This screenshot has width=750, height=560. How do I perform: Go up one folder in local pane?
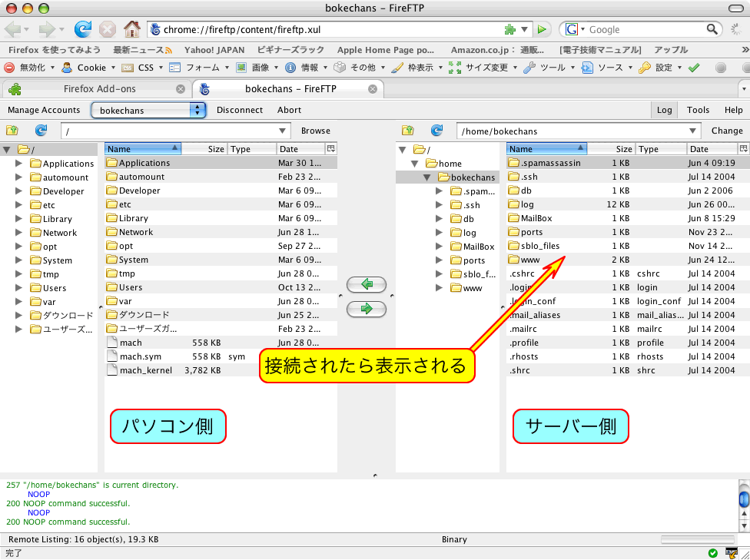13,131
